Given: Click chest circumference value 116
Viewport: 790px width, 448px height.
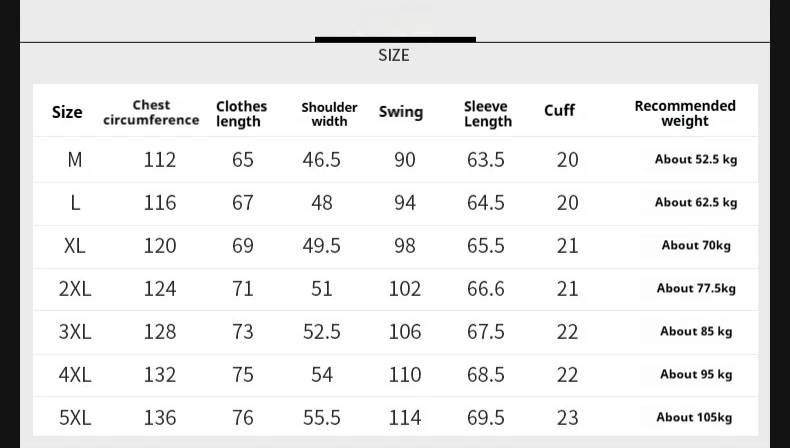Looking at the screenshot, I should point(160,203).
